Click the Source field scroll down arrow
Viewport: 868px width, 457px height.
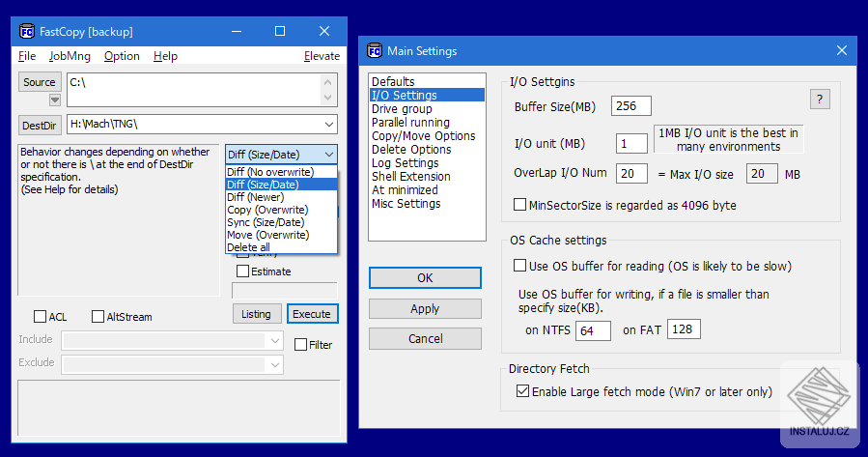[x=327, y=98]
